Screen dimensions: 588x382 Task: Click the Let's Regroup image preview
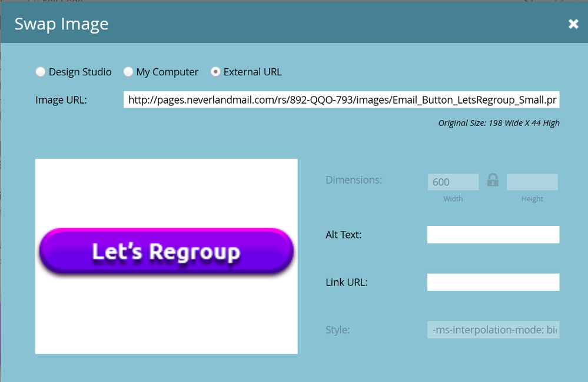point(166,252)
